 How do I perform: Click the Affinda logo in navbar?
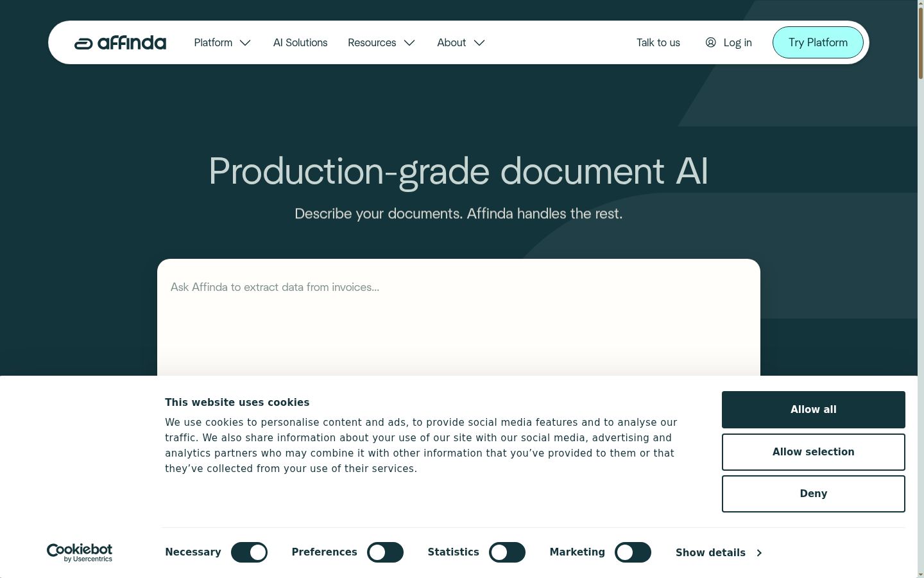click(120, 43)
